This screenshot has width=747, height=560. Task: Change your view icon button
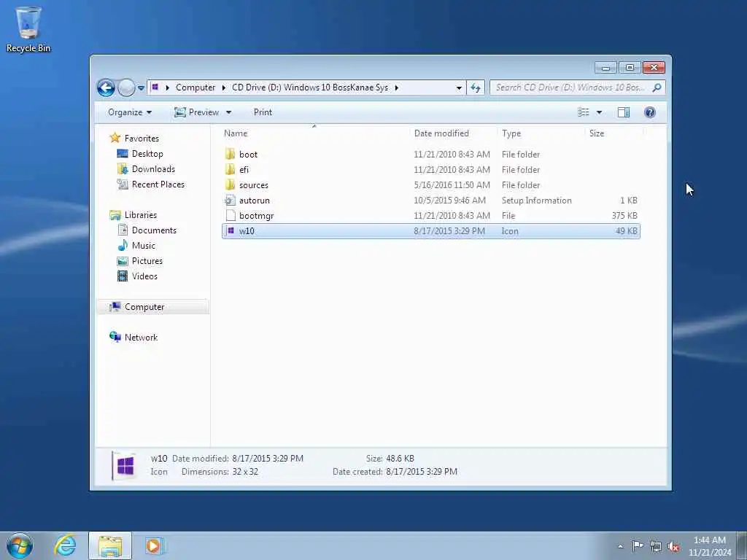pos(583,112)
